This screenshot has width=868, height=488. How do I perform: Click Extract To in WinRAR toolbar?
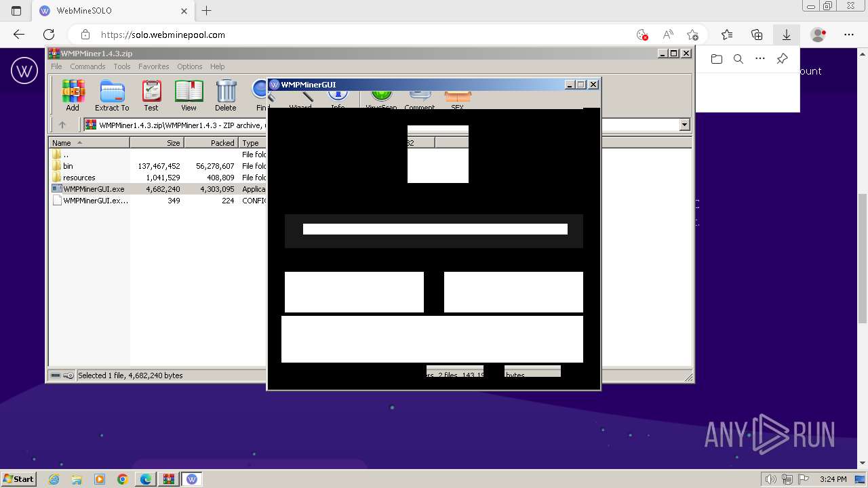(112, 96)
